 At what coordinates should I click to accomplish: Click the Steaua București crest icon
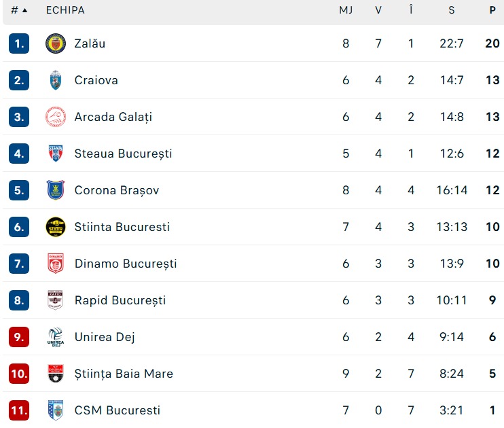coord(56,154)
